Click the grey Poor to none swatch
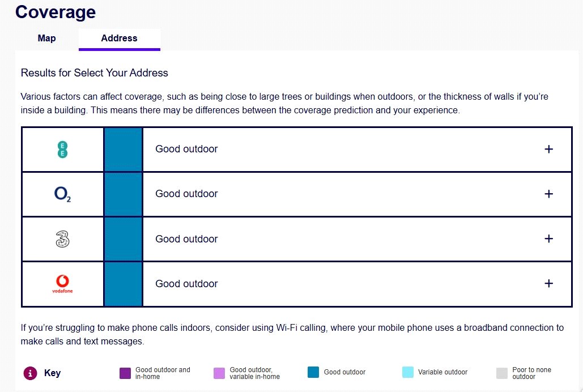The height and width of the screenshot is (392, 583). click(502, 373)
